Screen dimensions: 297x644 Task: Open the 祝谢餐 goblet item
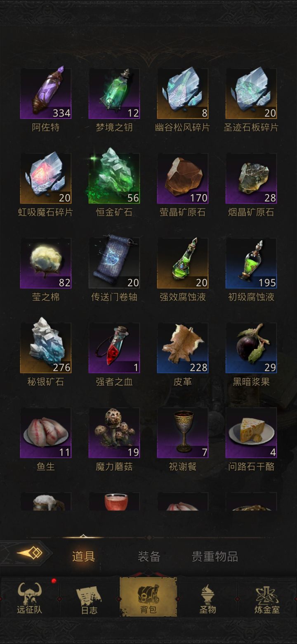pyautogui.click(x=183, y=433)
